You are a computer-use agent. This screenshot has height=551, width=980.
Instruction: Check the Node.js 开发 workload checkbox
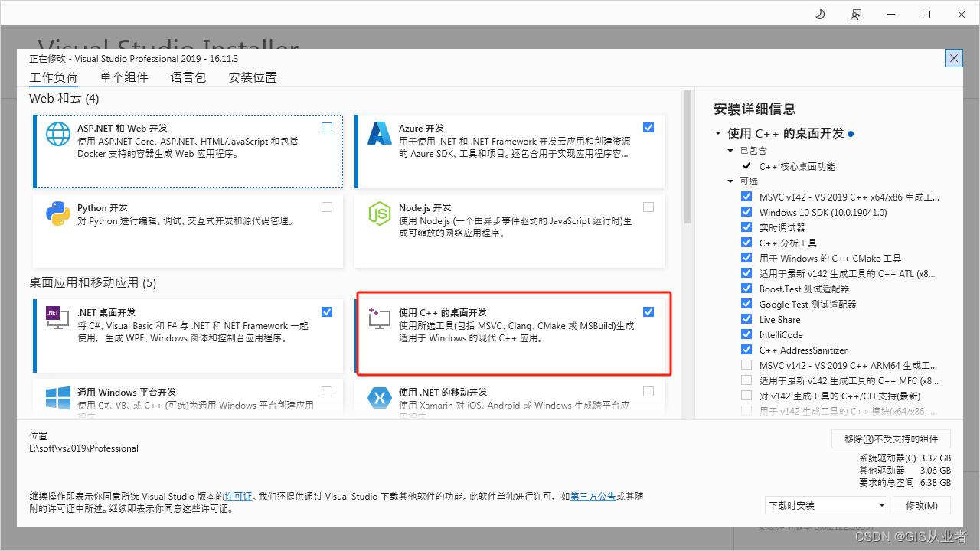tap(648, 207)
